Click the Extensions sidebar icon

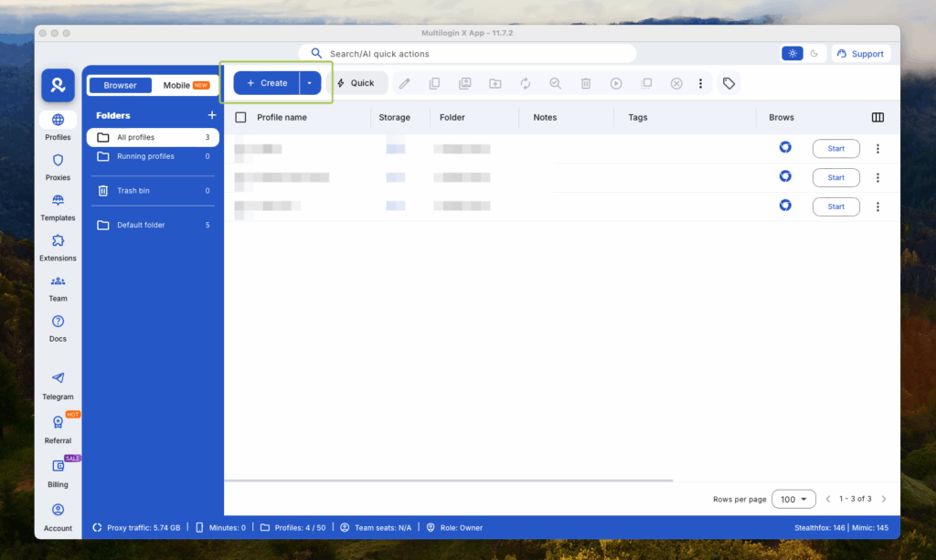coord(58,247)
